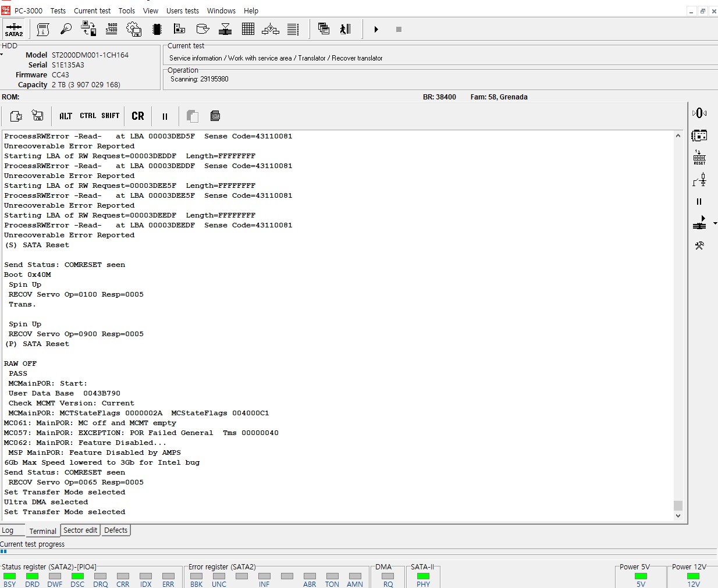Viewport: 718px width, 588px height.
Task: Open the Tests menu
Action: click(x=58, y=10)
